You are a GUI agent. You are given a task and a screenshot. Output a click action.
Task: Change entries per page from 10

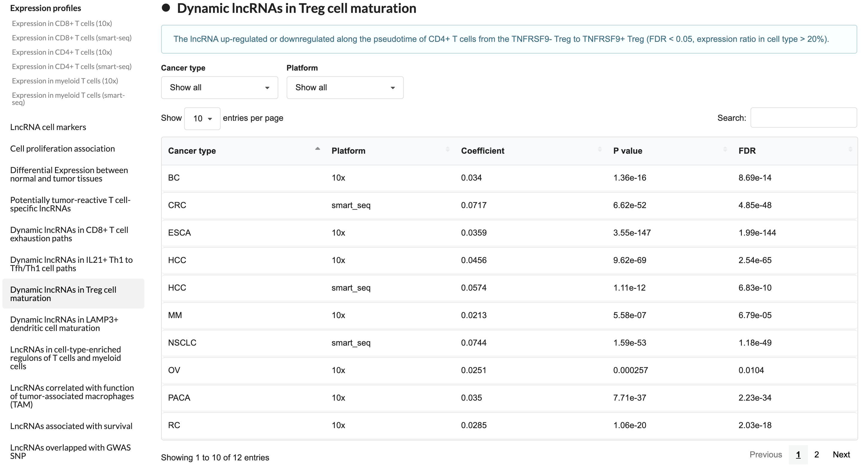pos(202,119)
